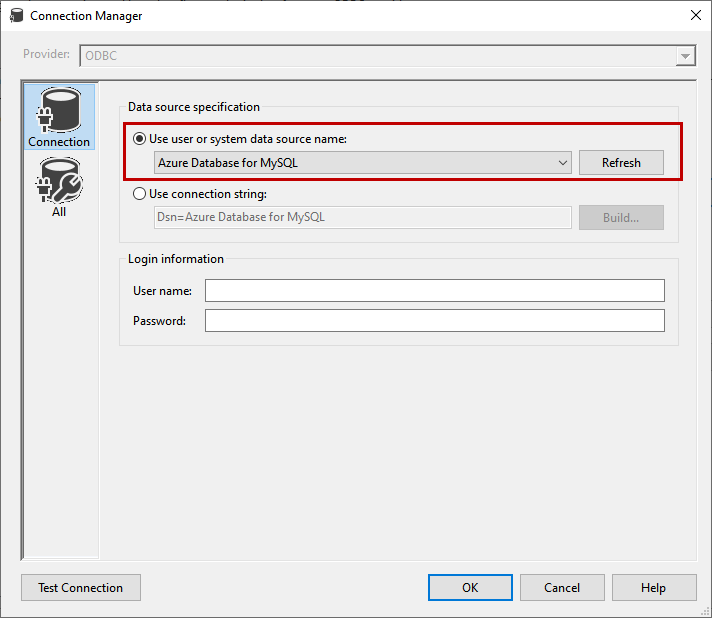Expand Azure Database for MySQL data source dropdown

pos(363,163)
